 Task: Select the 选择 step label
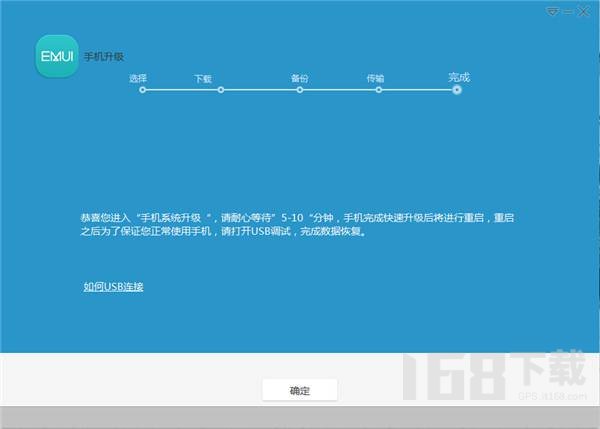click(137, 77)
